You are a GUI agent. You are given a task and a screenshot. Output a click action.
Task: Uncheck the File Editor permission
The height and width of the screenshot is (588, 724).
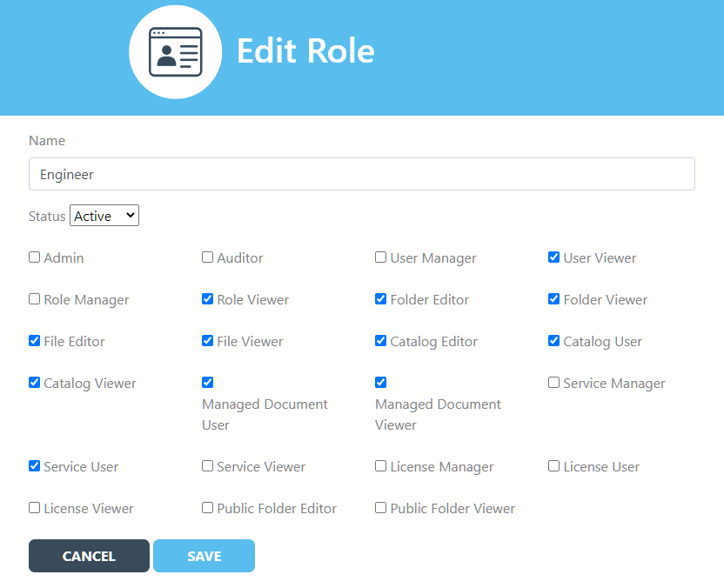pyautogui.click(x=34, y=340)
